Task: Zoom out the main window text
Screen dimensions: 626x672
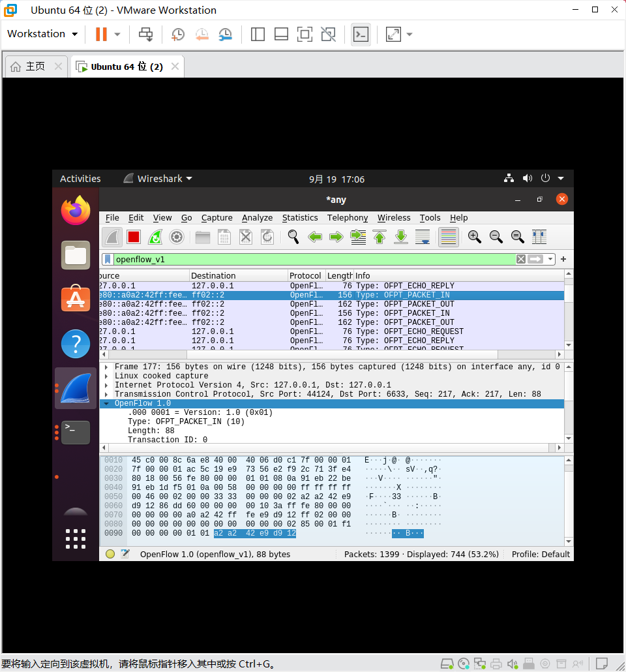Action: [496, 237]
